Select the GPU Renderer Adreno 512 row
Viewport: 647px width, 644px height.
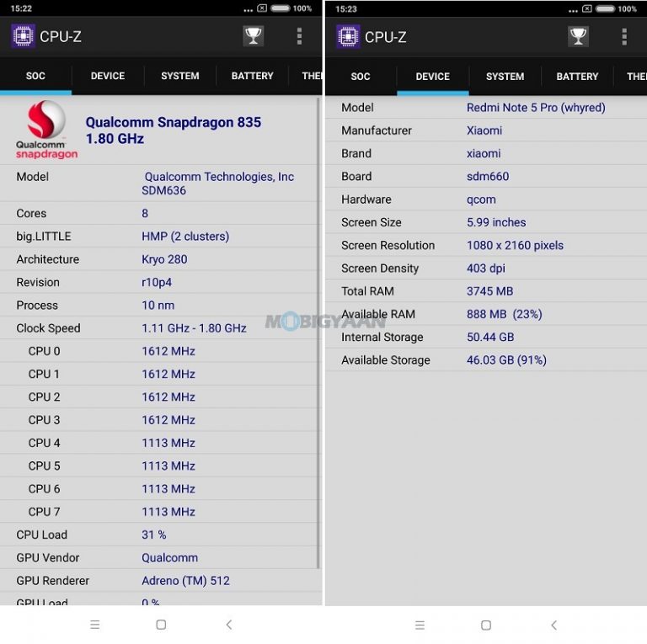coord(160,581)
